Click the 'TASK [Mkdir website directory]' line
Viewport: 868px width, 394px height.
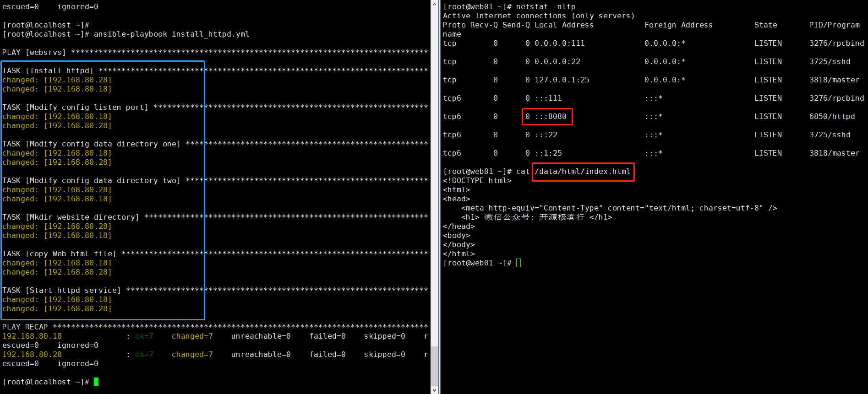coord(215,217)
